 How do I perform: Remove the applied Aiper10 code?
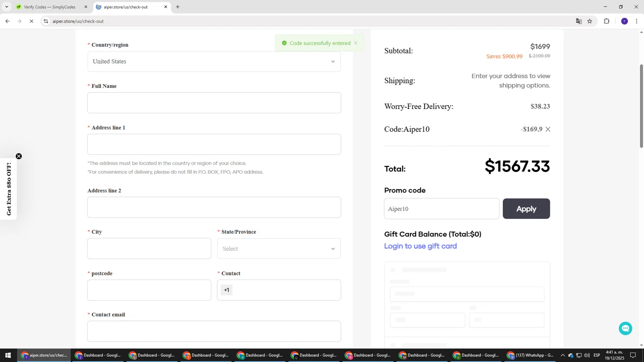point(548,129)
